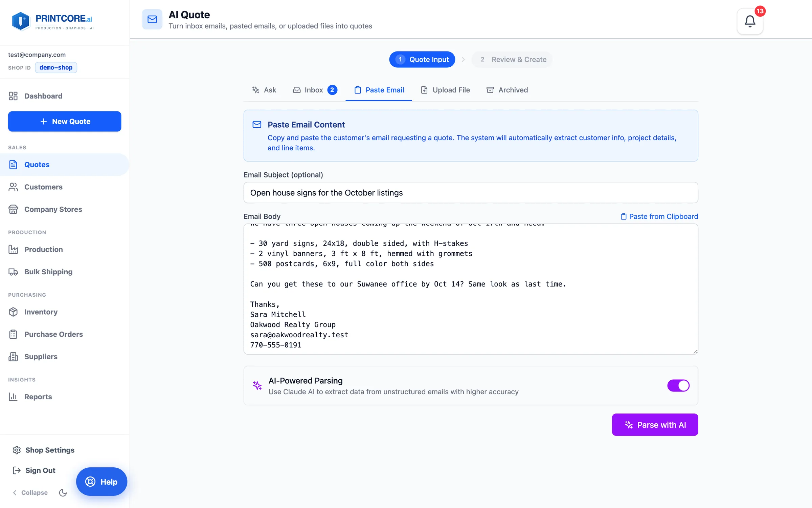Open Dashboard in the sidebar
Image resolution: width=812 pixels, height=508 pixels.
coord(65,96)
